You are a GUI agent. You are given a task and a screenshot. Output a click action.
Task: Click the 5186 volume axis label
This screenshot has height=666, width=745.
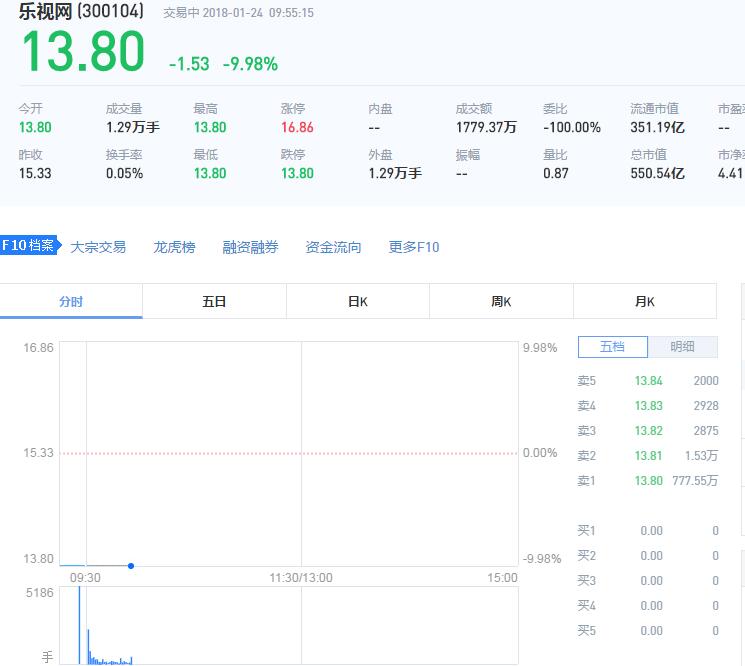point(39,593)
